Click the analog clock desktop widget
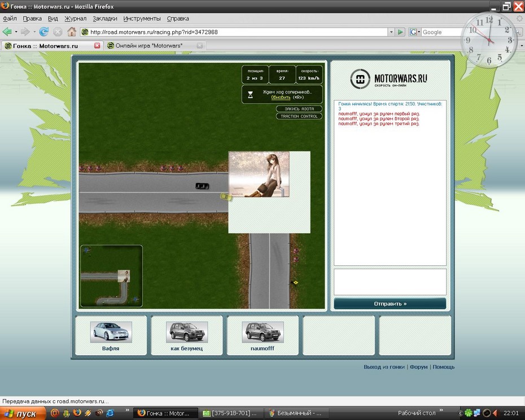The width and height of the screenshot is (525, 420). tap(489, 40)
